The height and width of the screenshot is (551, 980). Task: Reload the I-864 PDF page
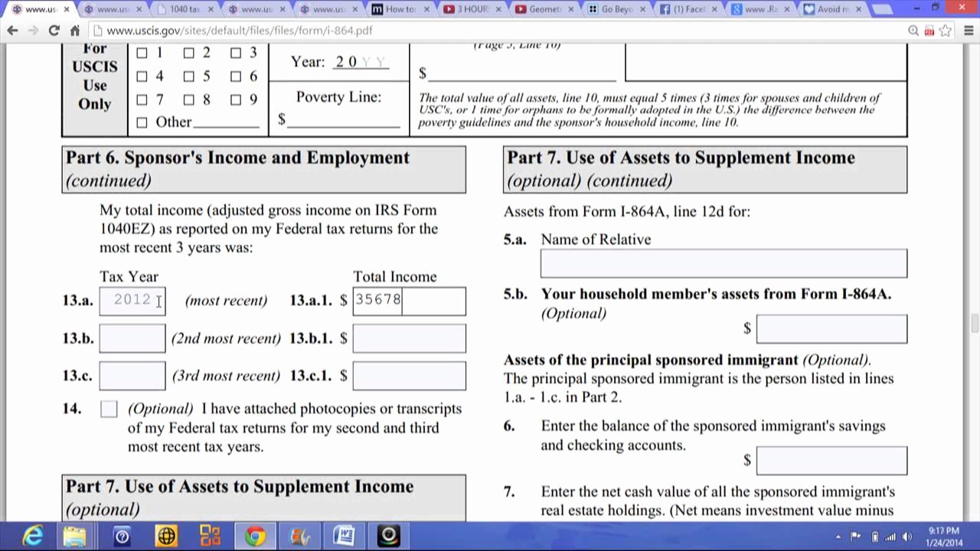[x=54, y=31]
